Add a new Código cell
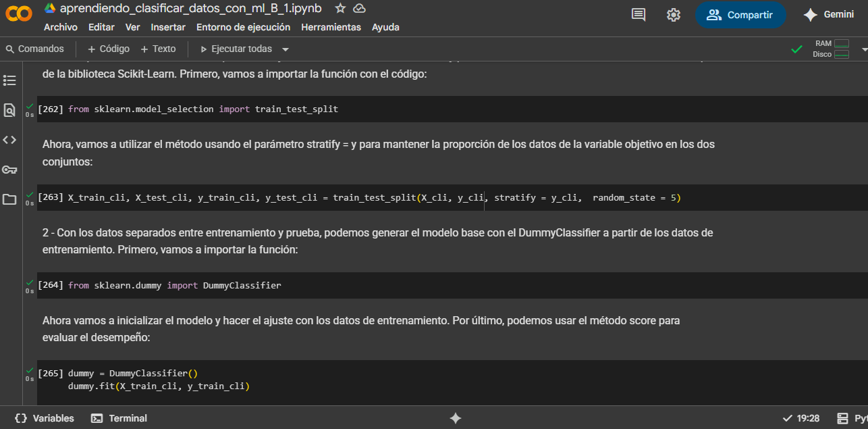 [x=109, y=49]
